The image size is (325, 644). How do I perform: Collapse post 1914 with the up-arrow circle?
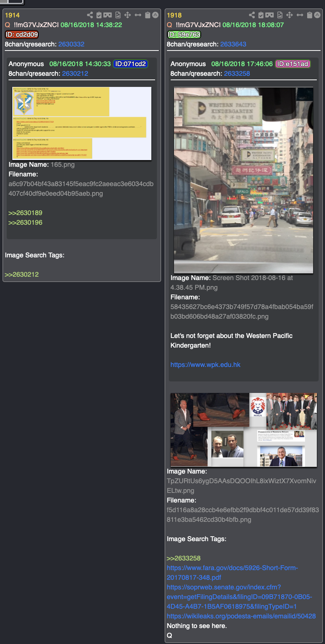pyautogui.click(x=155, y=15)
